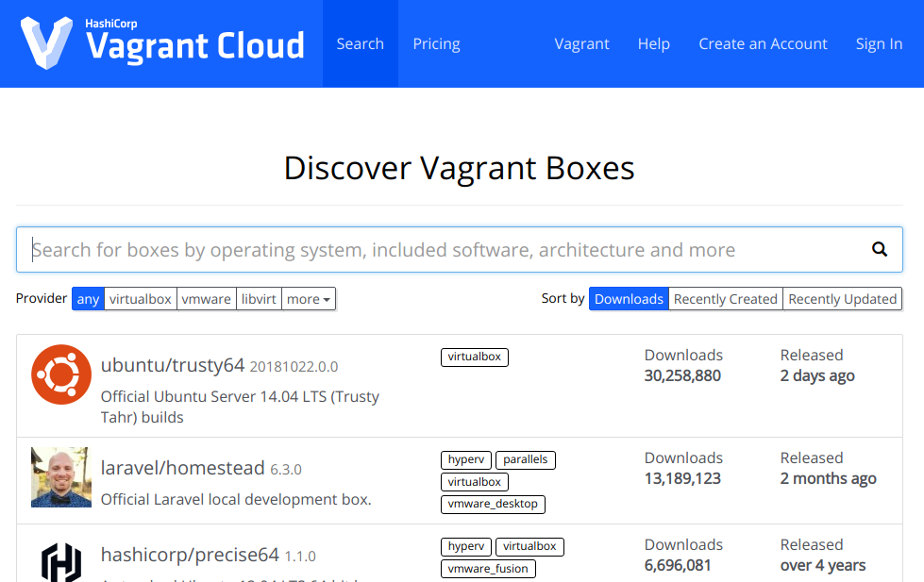
Task: Click parallels tag on laravel/homestead
Action: pos(526,460)
